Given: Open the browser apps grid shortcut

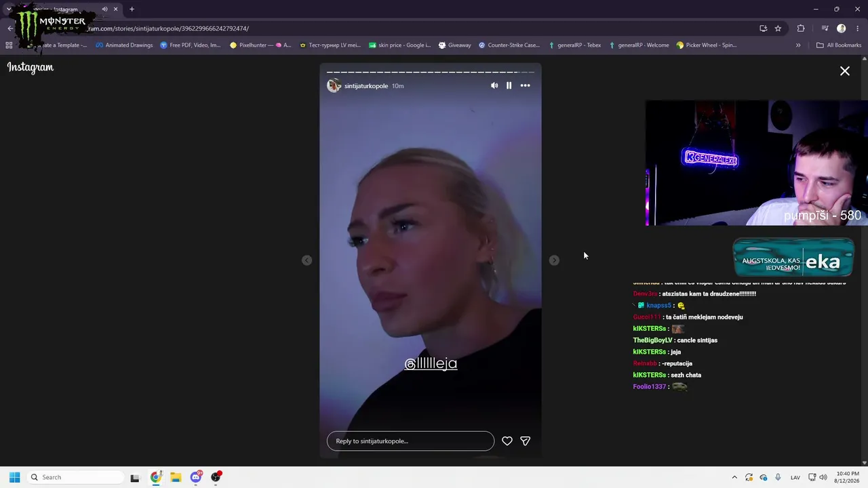Looking at the screenshot, I should [x=9, y=45].
